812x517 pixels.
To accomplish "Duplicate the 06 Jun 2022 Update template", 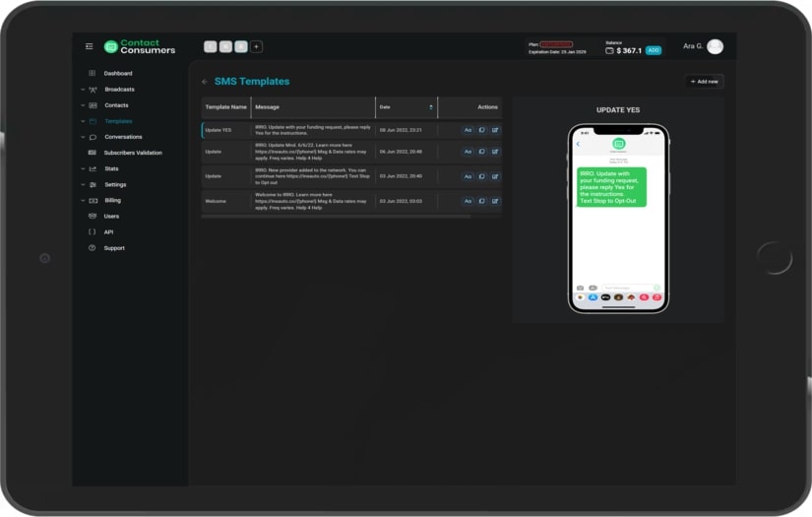I will click(481, 152).
